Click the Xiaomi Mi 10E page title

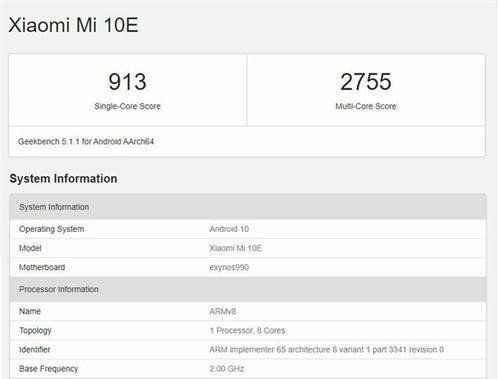coord(73,25)
